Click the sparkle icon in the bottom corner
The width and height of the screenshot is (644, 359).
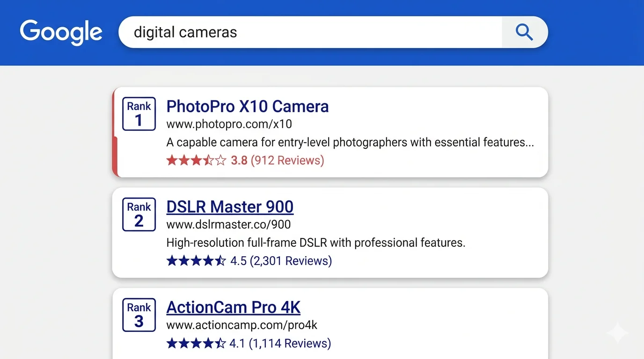point(617,333)
